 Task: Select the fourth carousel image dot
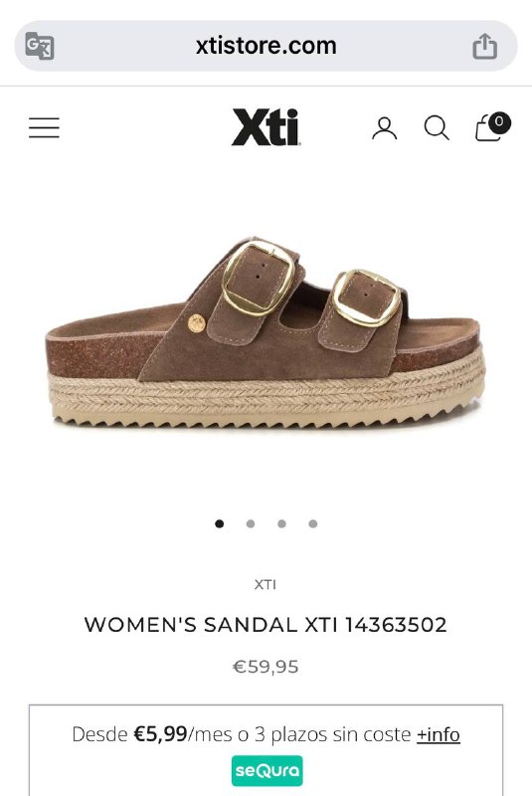click(x=313, y=524)
